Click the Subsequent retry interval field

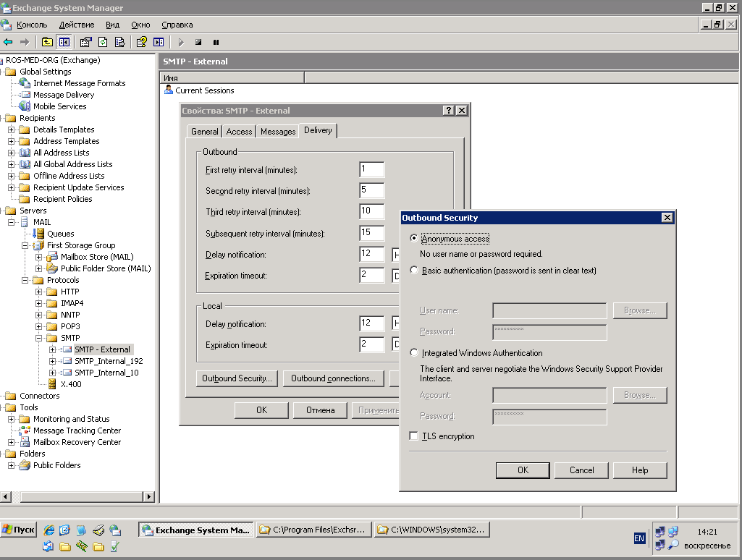coord(372,233)
